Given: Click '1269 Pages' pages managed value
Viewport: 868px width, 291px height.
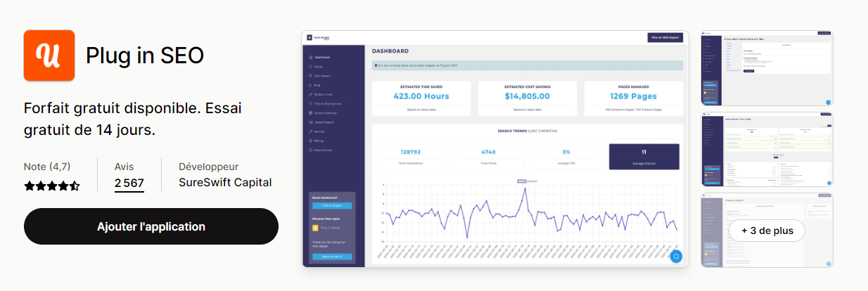Looking at the screenshot, I should (x=634, y=96).
